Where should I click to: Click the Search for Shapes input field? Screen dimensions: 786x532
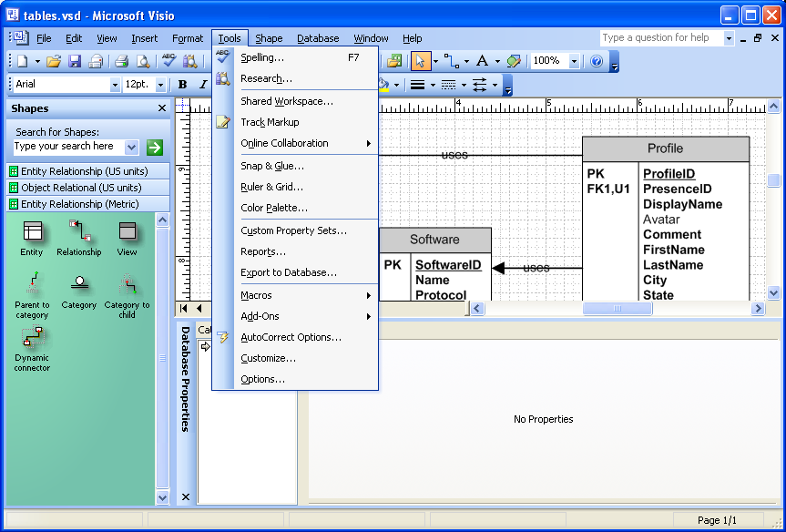(69, 147)
